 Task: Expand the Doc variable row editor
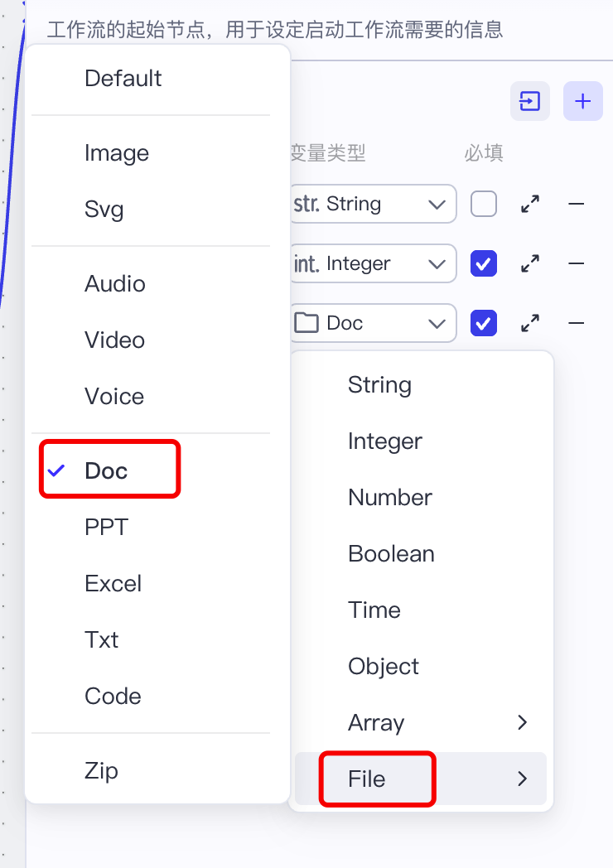530,323
